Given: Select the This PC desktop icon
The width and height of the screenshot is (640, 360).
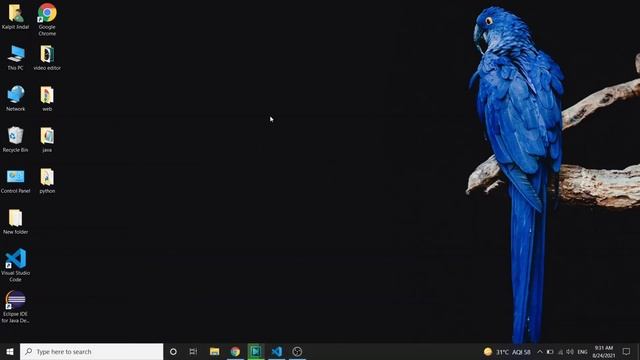Looking at the screenshot, I should click(16, 58).
